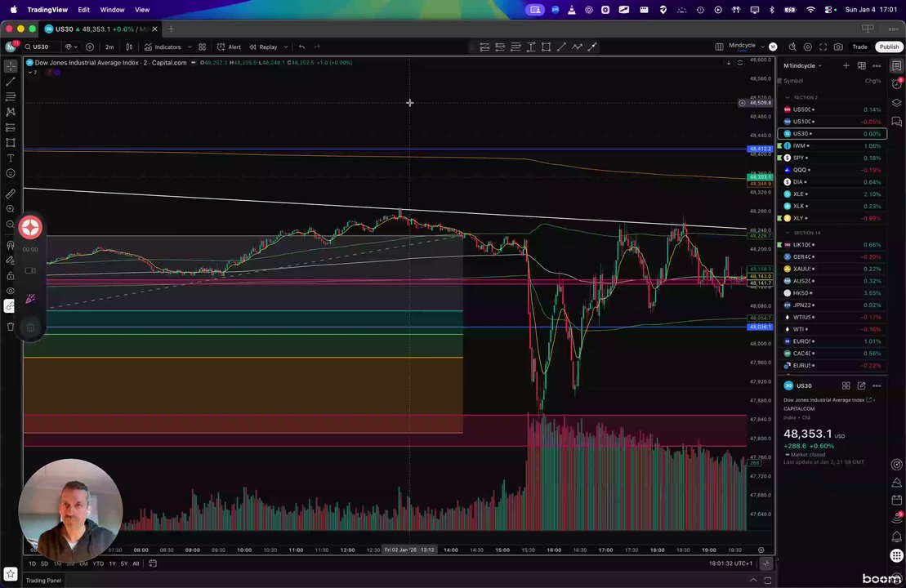Click the recorder effects confetti icon
This screenshot has width=906, height=588.
click(30, 299)
